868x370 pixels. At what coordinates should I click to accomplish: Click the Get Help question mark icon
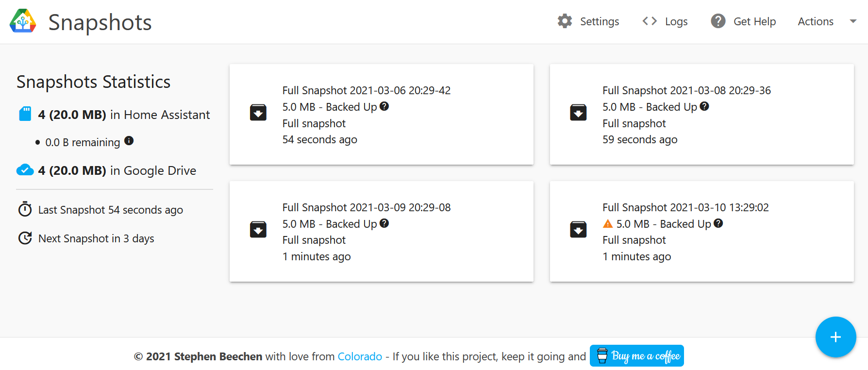click(718, 21)
